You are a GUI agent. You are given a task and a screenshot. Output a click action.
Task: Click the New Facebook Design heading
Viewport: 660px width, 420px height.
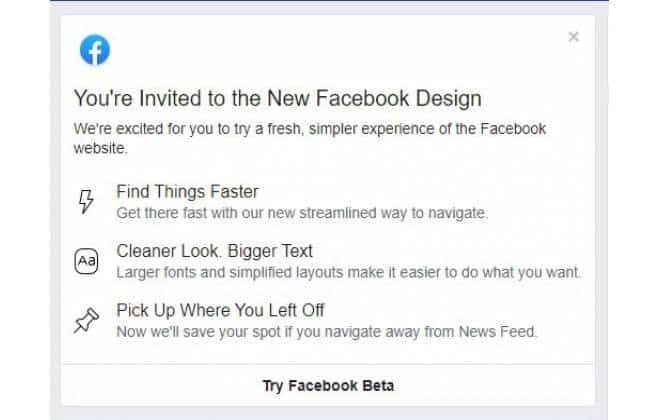[278, 98]
